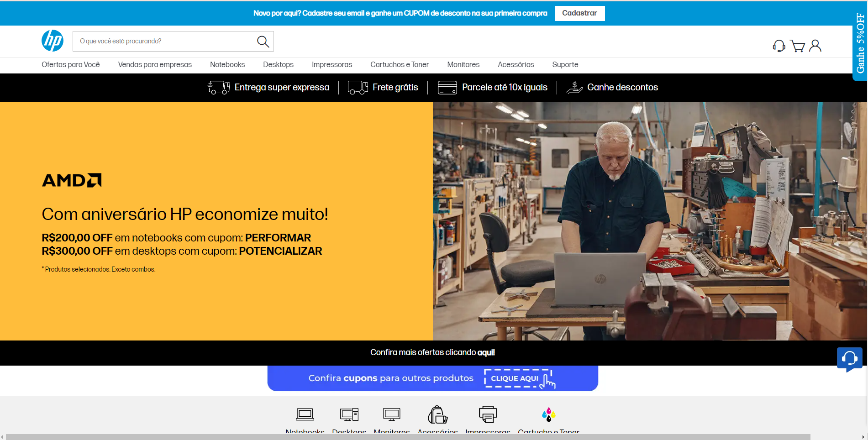Select the Desktops category icon
Screen dimensions: 868x440
click(349, 414)
